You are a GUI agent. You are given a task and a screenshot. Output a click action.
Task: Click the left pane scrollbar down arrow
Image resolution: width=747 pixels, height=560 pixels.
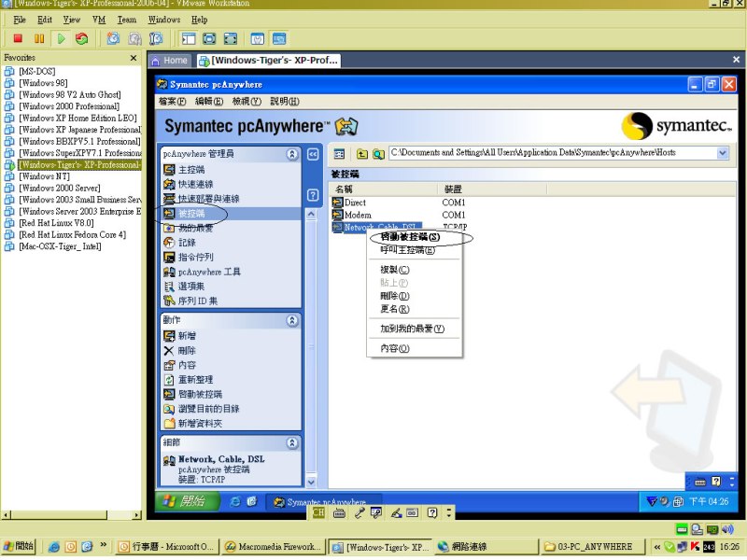coord(311,482)
